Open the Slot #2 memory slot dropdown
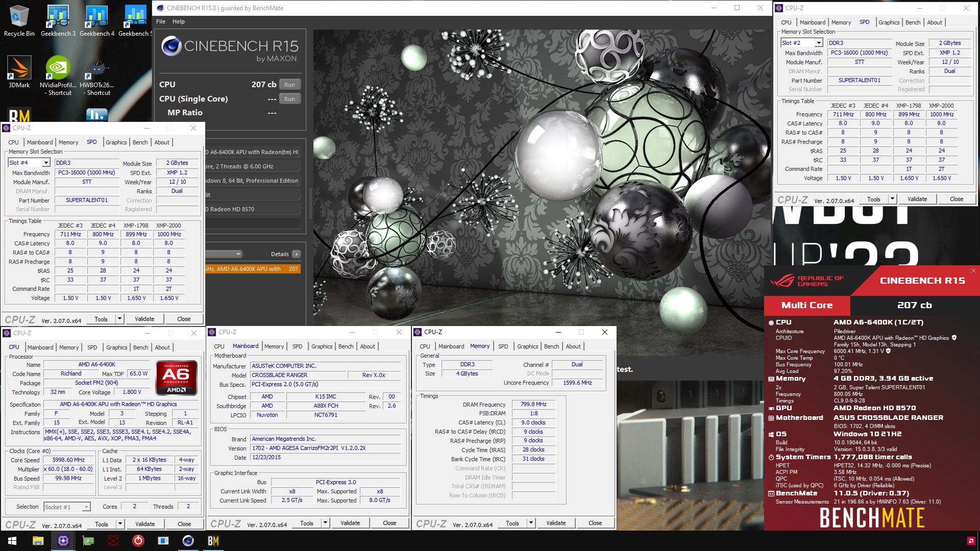980x551 pixels. (x=819, y=43)
